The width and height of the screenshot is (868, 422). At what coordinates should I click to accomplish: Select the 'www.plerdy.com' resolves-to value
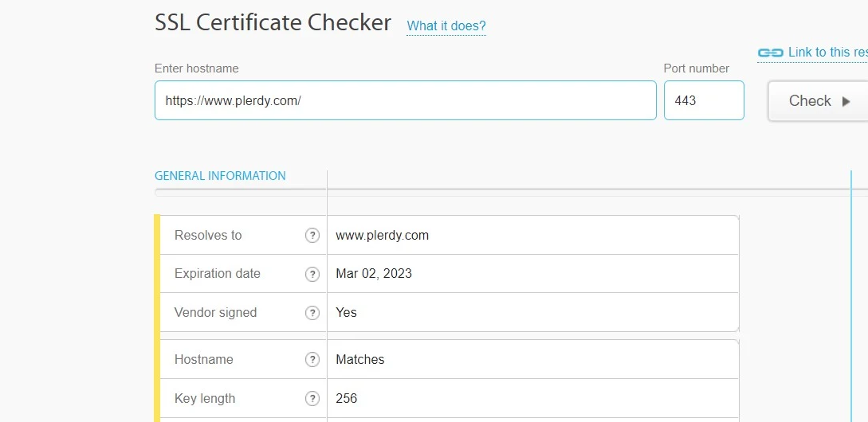(x=382, y=235)
